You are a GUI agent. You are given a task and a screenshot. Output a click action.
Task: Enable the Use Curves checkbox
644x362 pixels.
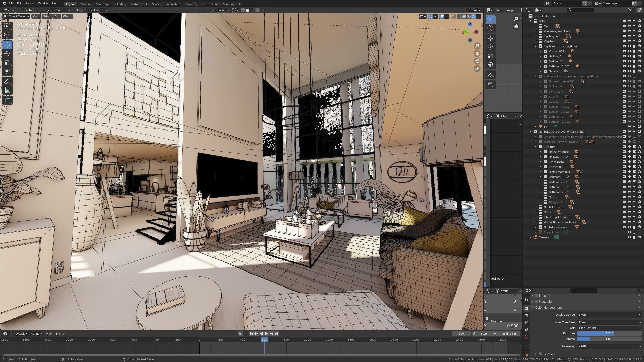point(540,354)
